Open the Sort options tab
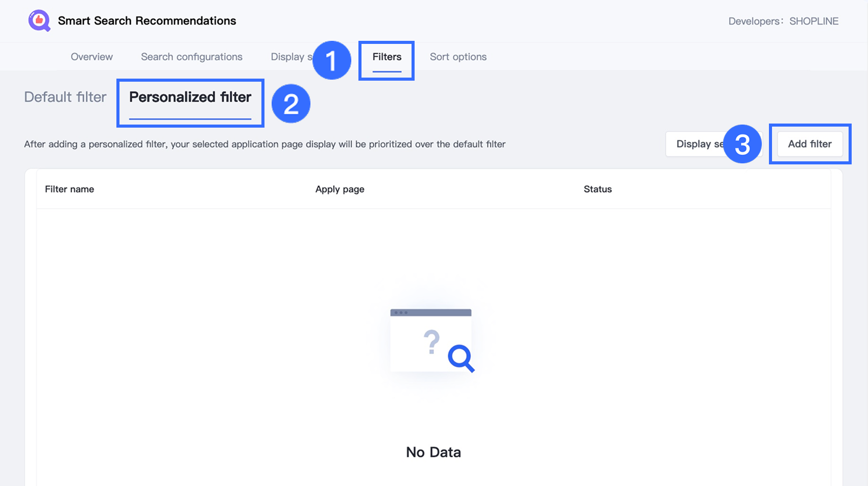 [x=458, y=57]
